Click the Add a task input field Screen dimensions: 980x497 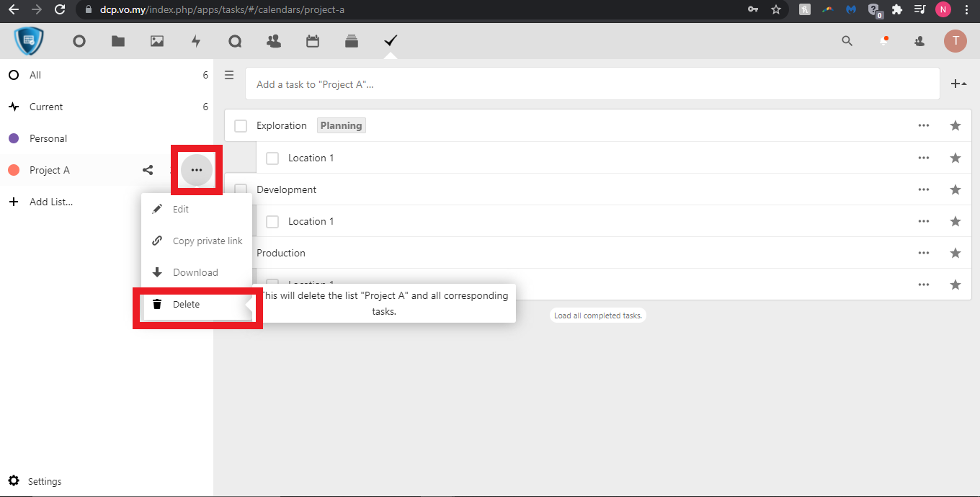point(591,84)
